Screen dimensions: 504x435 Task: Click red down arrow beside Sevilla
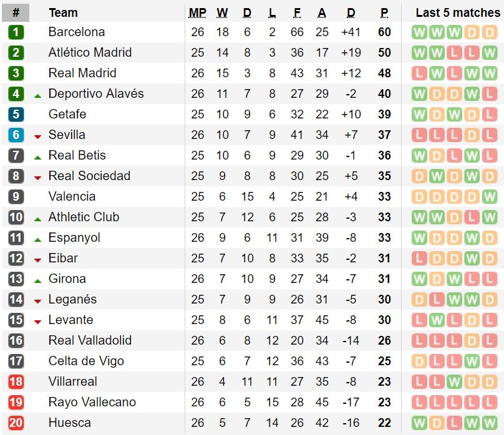[37, 136]
